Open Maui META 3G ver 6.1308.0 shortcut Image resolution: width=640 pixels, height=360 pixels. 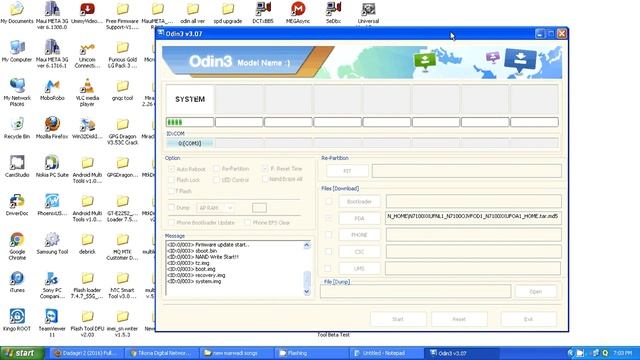click(52, 16)
